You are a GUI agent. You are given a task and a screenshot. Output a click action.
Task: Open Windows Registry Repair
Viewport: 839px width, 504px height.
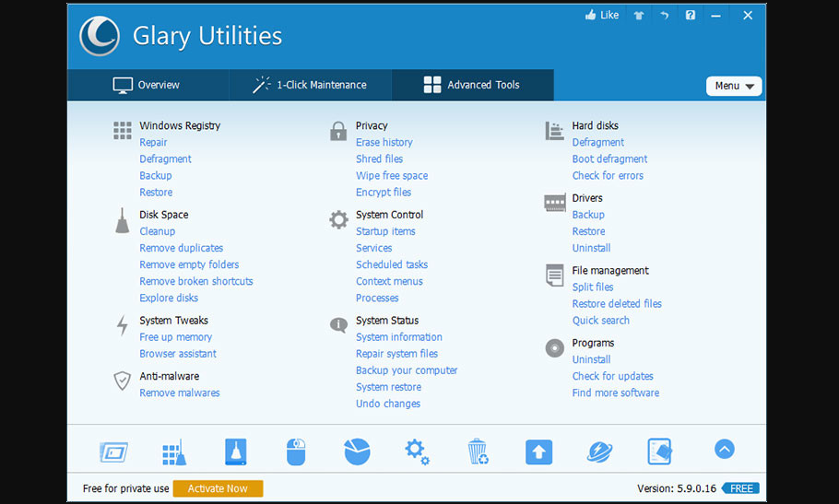pyautogui.click(x=154, y=142)
